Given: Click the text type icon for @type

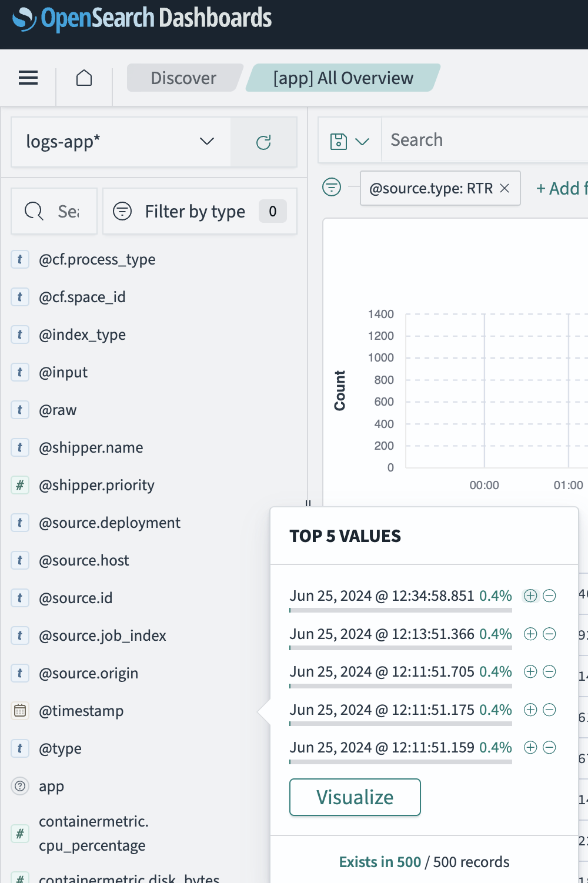Looking at the screenshot, I should [x=20, y=748].
